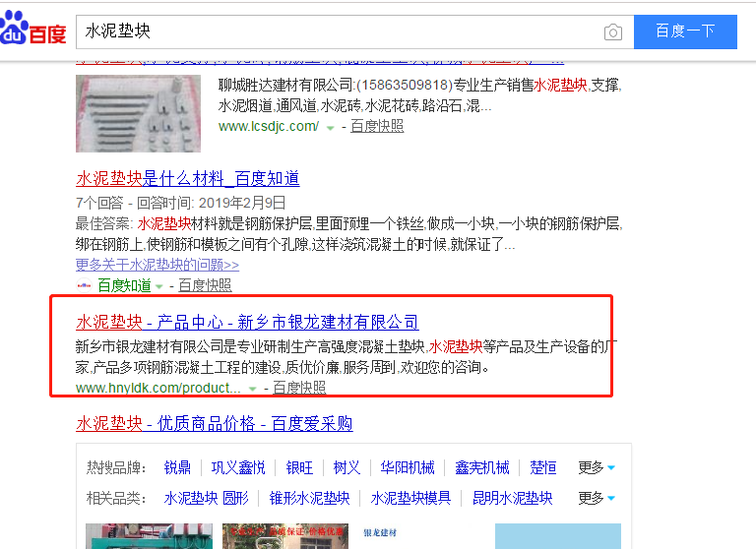Open 百度快照 for hnyldk.com result
Viewport: 756px width, 549px height.
299,388
